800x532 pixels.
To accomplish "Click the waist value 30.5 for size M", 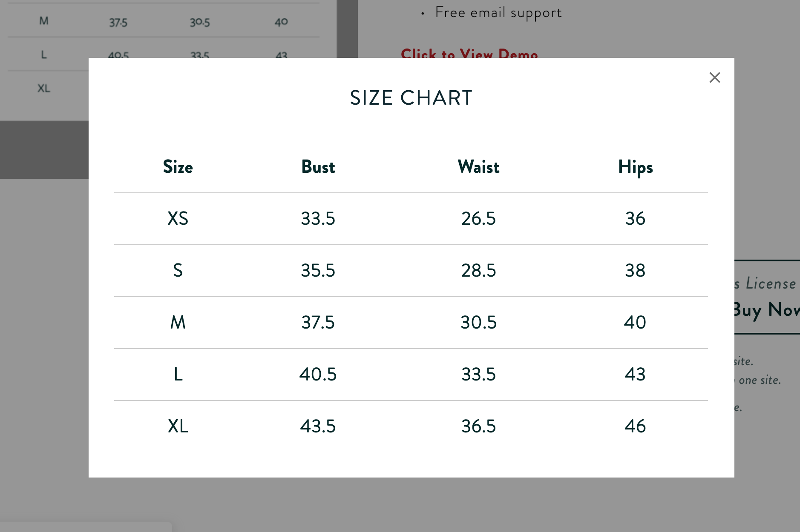I will coord(478,322).
